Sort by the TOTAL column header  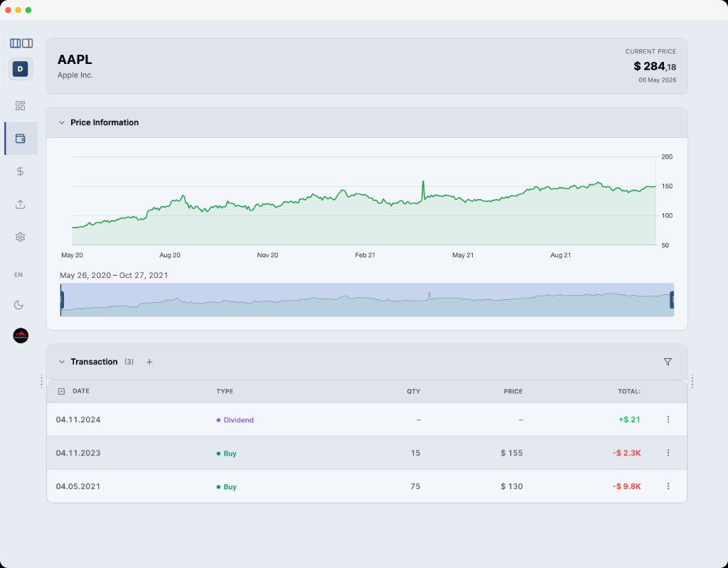629,392
